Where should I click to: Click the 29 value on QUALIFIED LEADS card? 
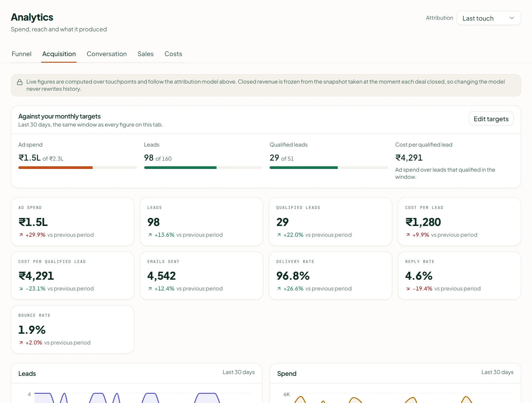(282, 222)
